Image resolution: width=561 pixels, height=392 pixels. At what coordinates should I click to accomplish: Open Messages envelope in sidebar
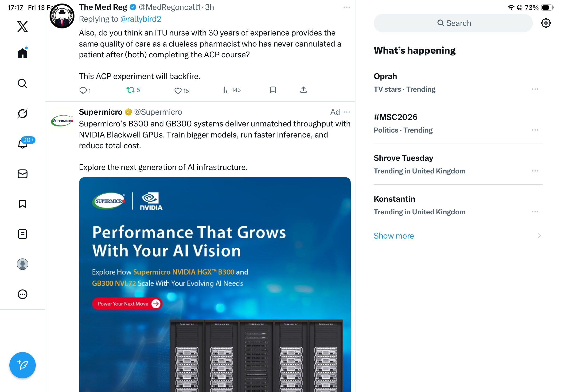23,174
